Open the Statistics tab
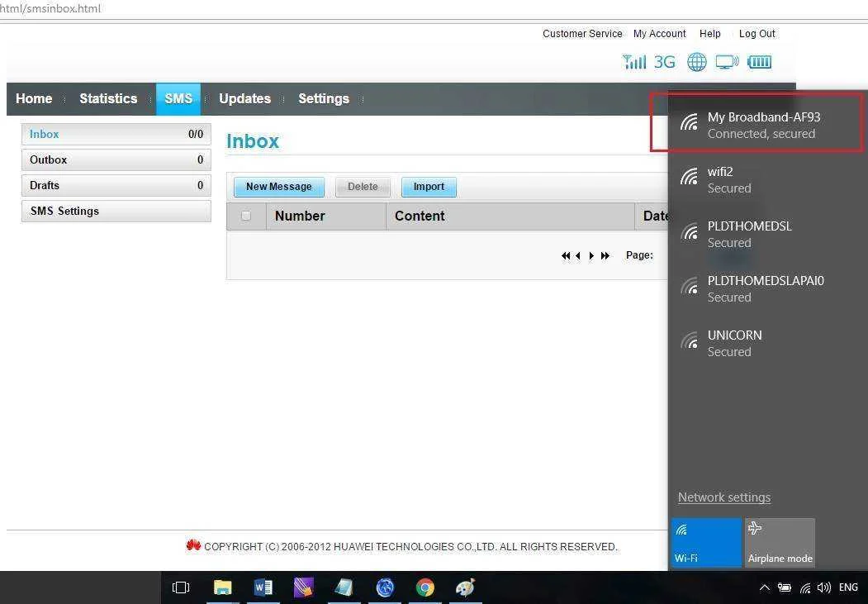Image resolution: width=868 pixels, height=604 pixels. pos(108,98)
